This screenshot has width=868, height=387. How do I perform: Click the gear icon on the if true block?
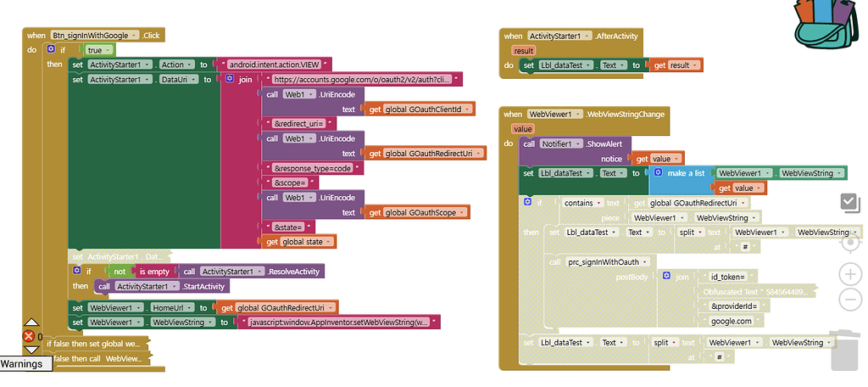52,50
